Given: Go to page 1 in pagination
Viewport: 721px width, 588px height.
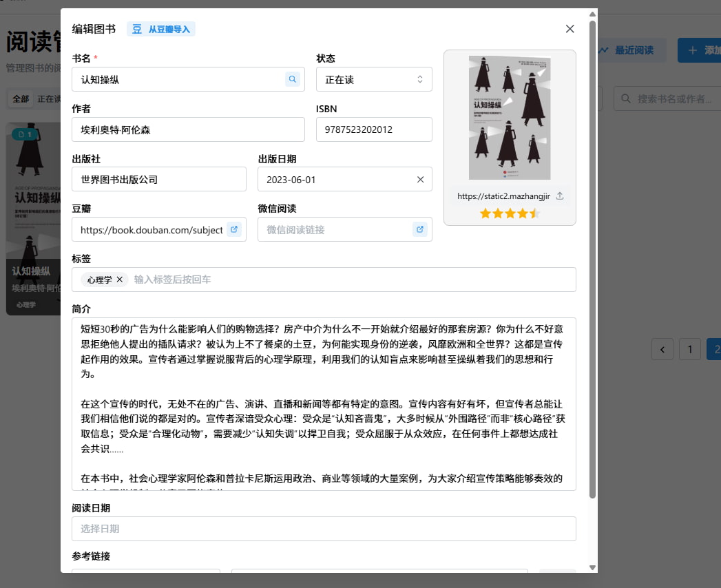Looking at the screenshot, I should [689, 349].
